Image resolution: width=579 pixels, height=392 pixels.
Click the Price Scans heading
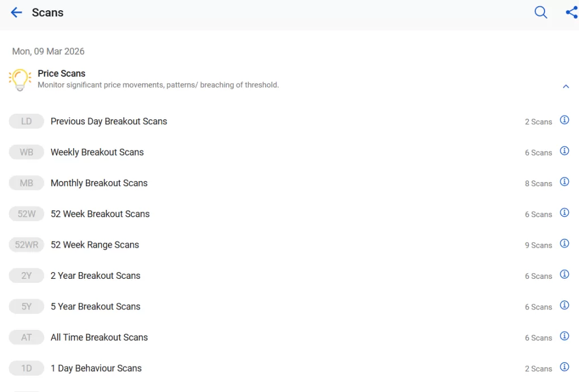point(62,74)
